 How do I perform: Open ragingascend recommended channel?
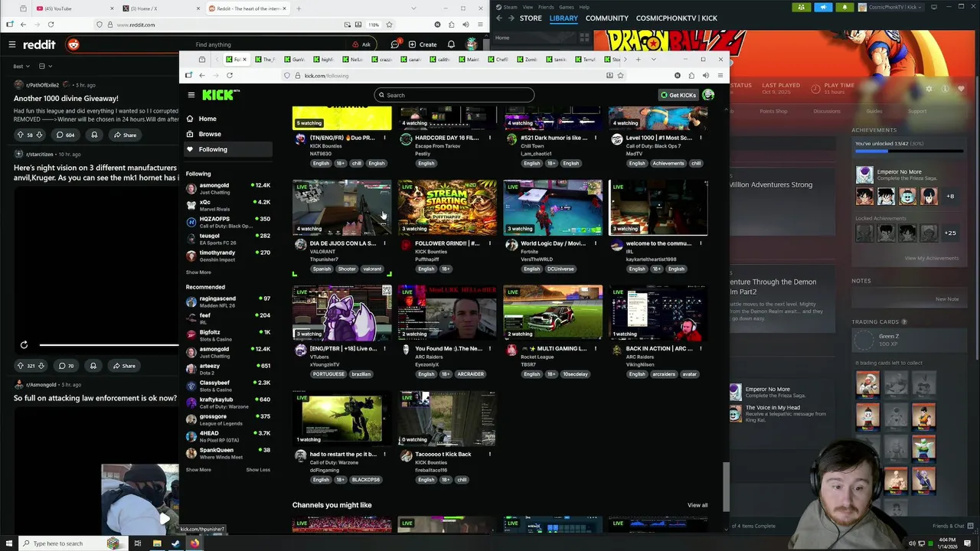coord(228,301)
